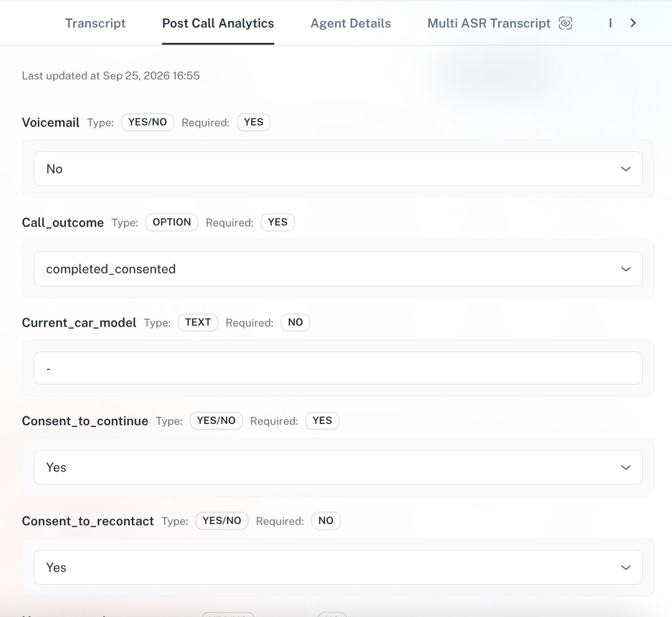Image resolution: width=672 pixels, height=617 pixels.
Task: Open the Consent_to_continue dropdown
Action: point(338,467)
